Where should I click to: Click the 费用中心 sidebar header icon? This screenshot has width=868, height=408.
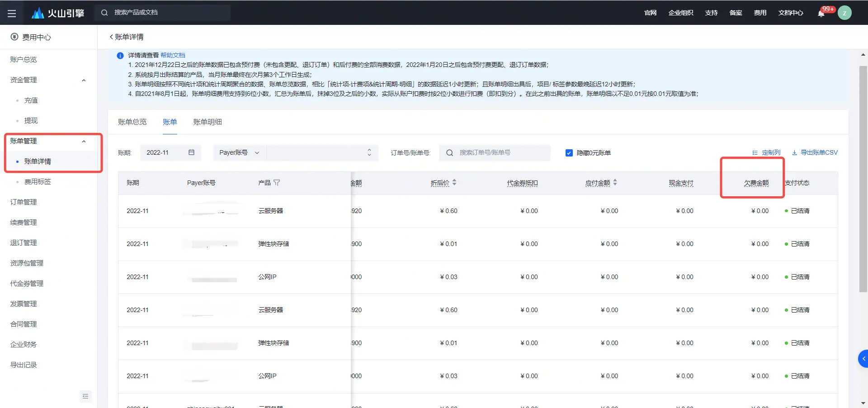tap(14, 37)
